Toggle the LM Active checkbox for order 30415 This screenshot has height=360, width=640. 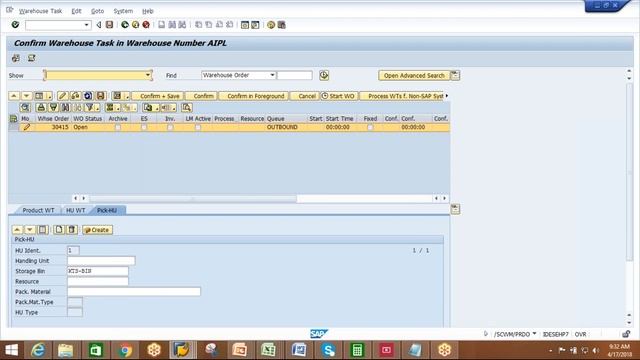click(x=198, y=127)
